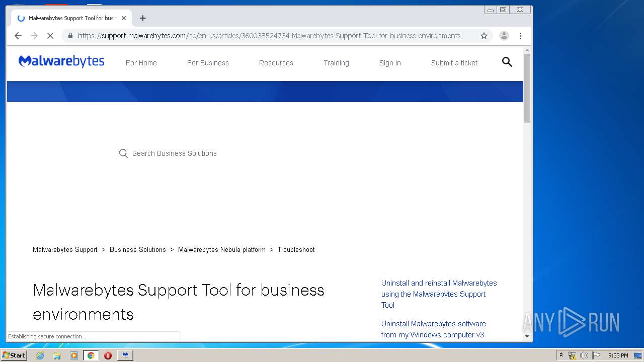The width and height of the screenshot is (644, 362).
Task: Click Submit a ticket
Action: [x=454, y=63]
